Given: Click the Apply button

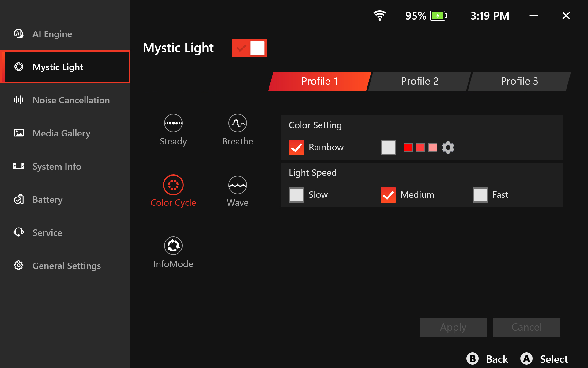Looking at the screenshot, I should point(453,328).
